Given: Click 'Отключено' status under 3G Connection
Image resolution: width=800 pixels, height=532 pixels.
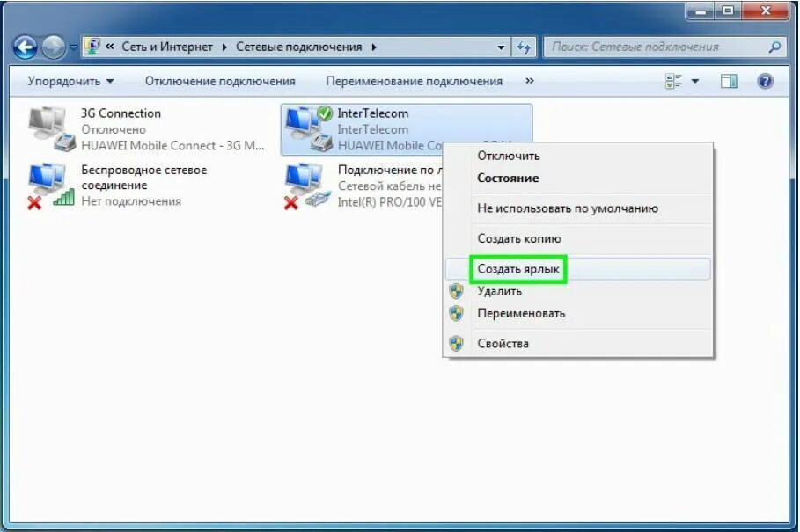Looking at the screenshot, I should [114, 129].
